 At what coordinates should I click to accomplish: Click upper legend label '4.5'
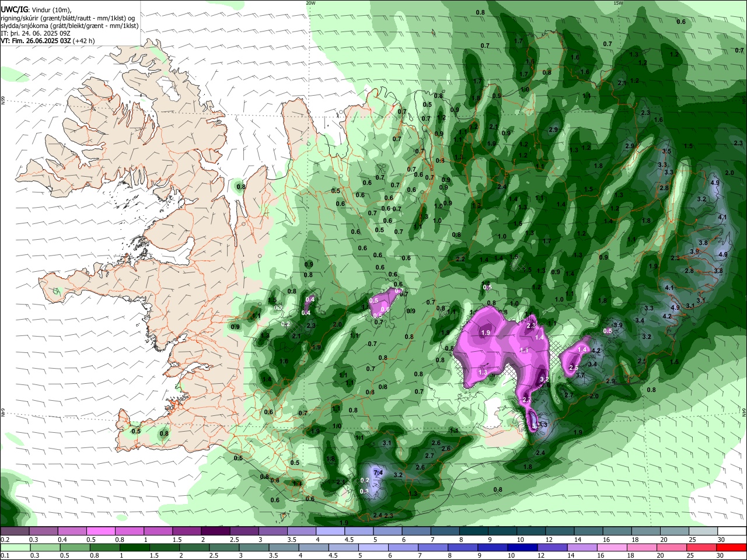click(348, 540)
